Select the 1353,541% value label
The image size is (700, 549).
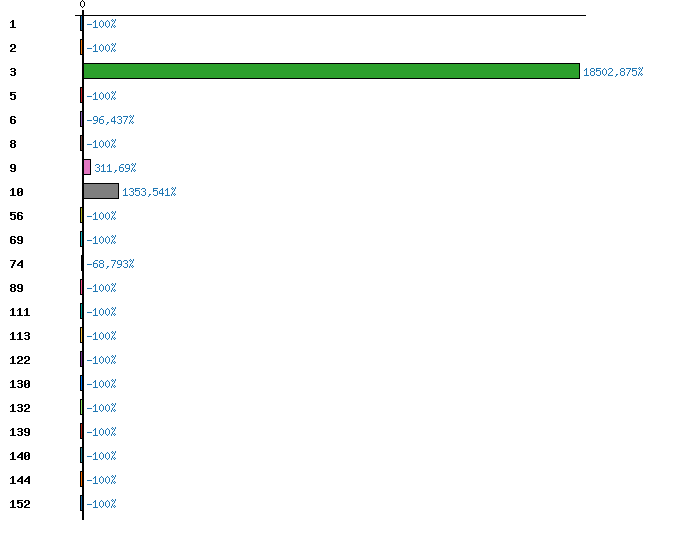coord(149,192)
